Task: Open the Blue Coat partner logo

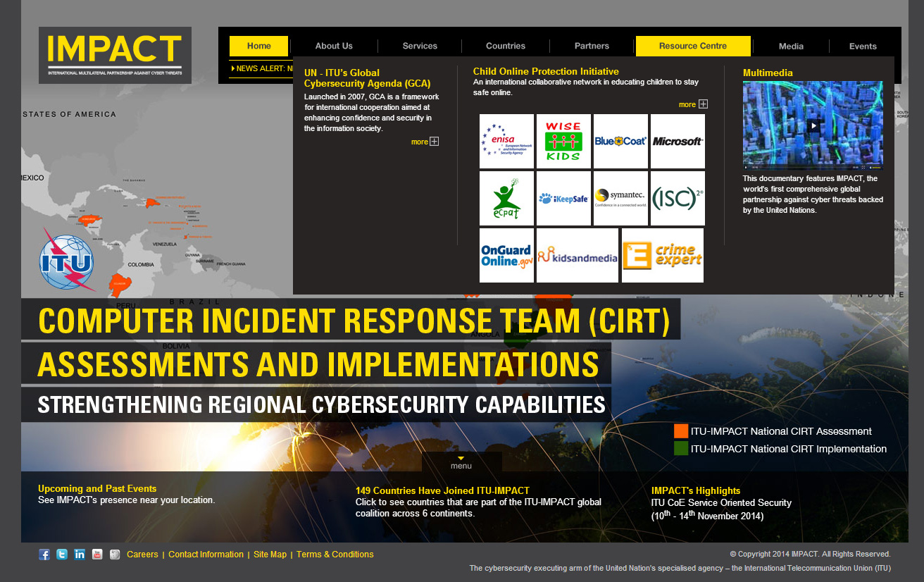Action: click(x=620, y=141)
